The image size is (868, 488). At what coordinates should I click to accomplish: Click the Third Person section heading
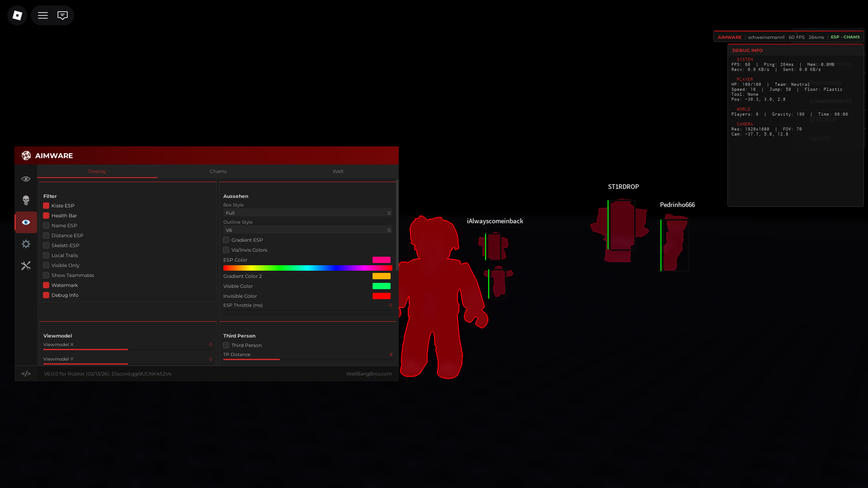coord(239,336)
